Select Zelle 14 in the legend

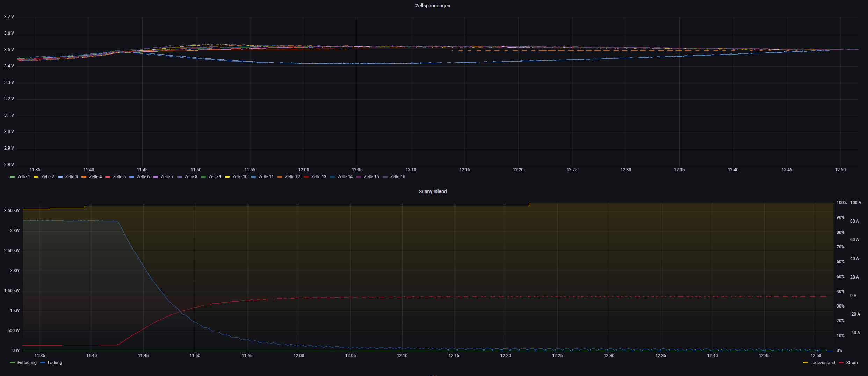tap(345, 177)
